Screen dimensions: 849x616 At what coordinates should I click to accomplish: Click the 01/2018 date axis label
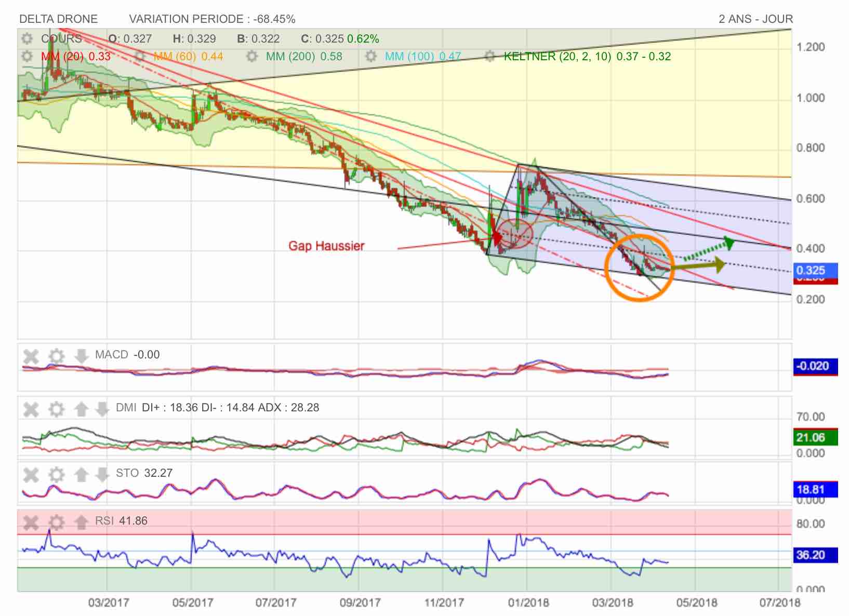(528, 603)
